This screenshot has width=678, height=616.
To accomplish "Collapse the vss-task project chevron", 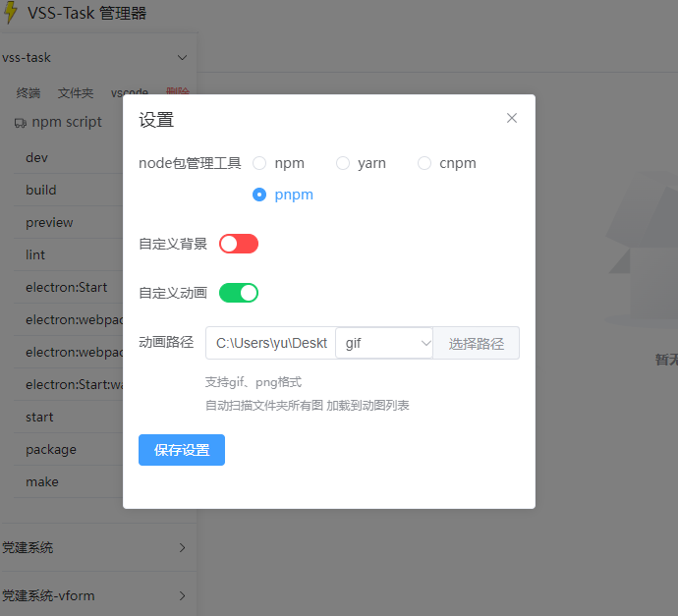I will (x=183, y=58).
